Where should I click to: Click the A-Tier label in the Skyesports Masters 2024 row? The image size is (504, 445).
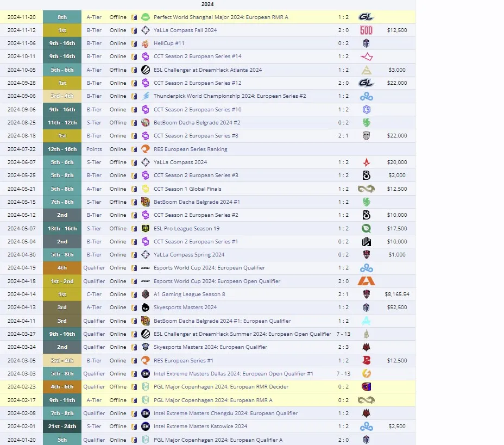click(94, 308)
